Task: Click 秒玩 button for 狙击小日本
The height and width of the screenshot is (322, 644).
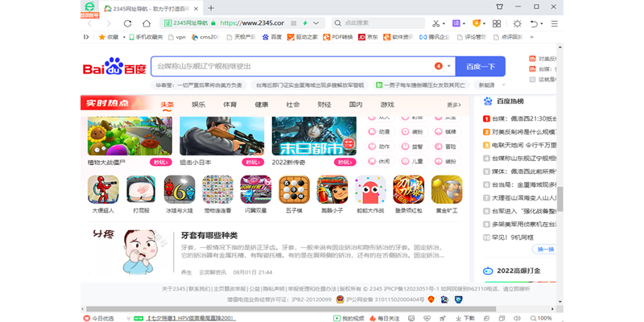Action: pos(253,163)
